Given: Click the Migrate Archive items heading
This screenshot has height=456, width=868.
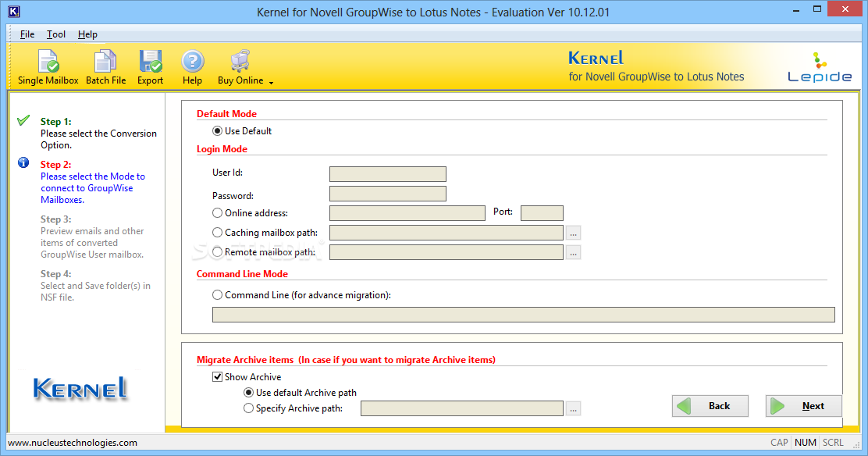Looking at the screenshot, I should coord(346,360).
